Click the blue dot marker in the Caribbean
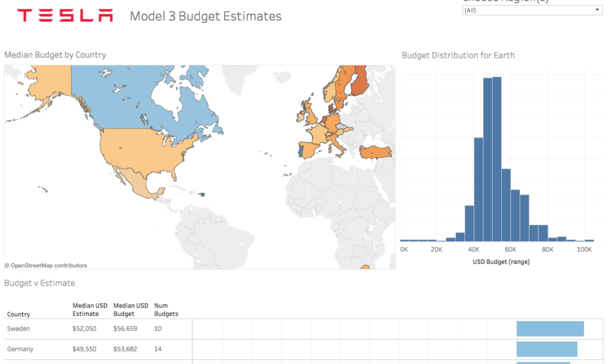 (203, 195)
